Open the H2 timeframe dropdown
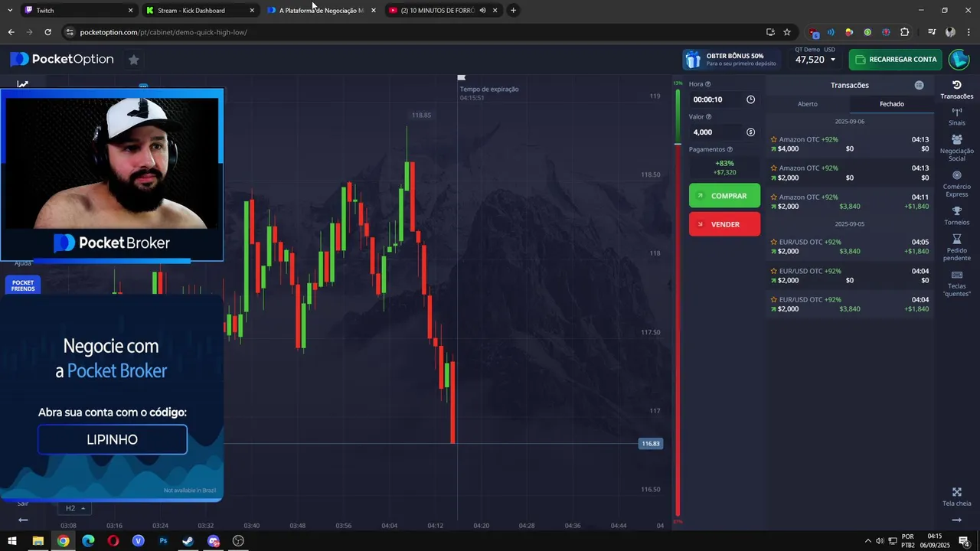 coord(74,508)
